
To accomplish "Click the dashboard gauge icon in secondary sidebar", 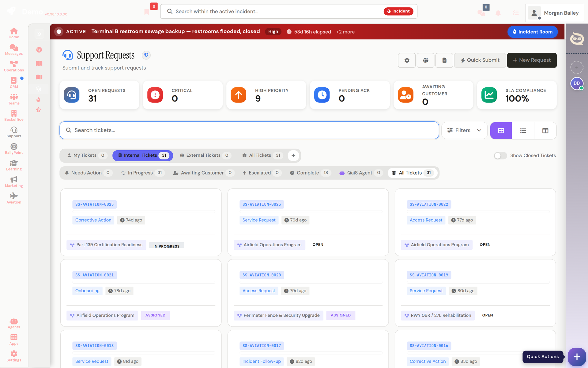I will click(39, 50).
